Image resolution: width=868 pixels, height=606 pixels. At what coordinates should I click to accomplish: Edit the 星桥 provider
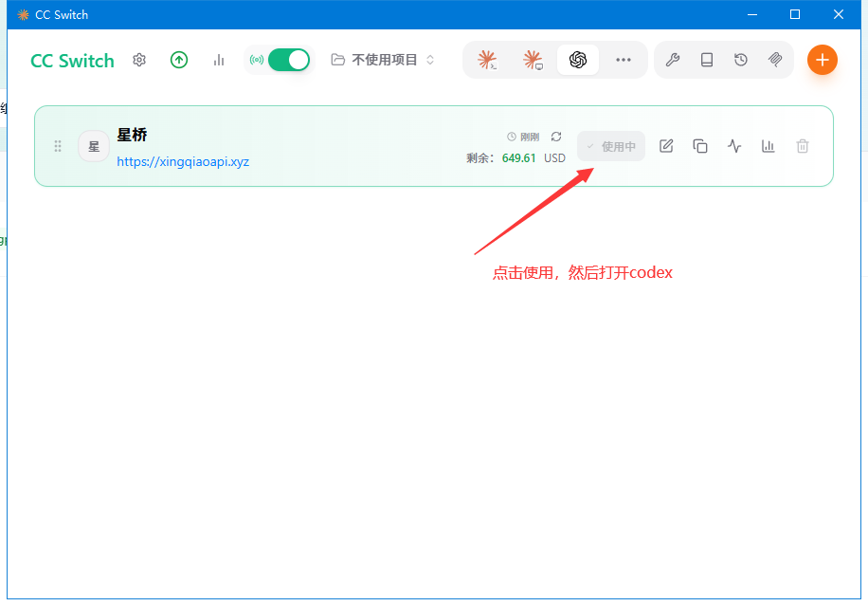click(666, 146)
